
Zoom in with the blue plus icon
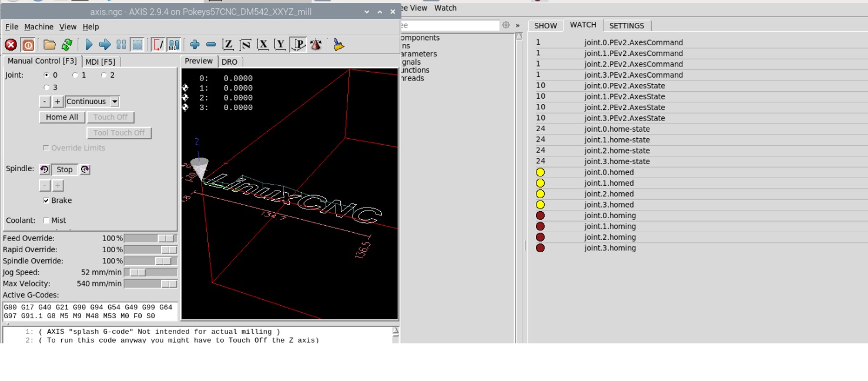(x=195, y=45)
